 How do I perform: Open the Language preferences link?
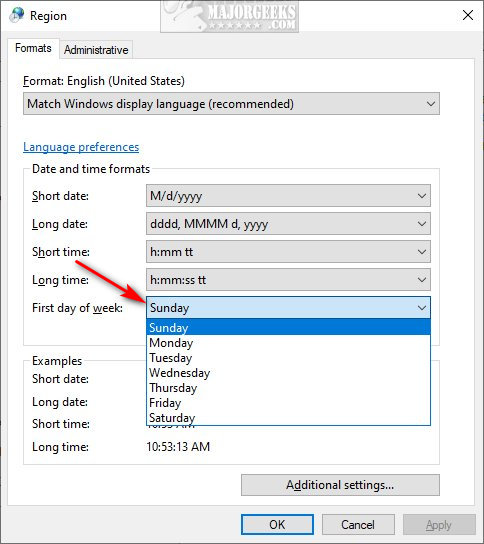click(x=81, y=147)
